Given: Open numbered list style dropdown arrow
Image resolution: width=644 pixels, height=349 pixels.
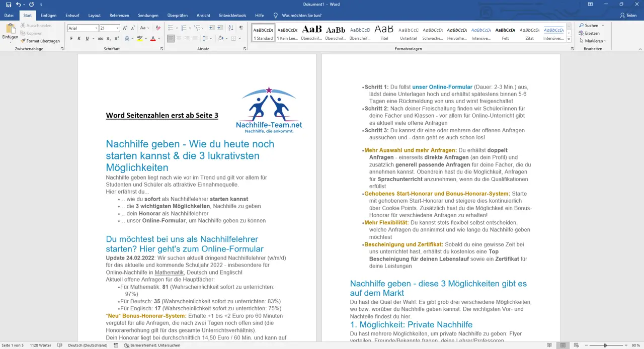Looking at the screenshot, I should 190,28.
